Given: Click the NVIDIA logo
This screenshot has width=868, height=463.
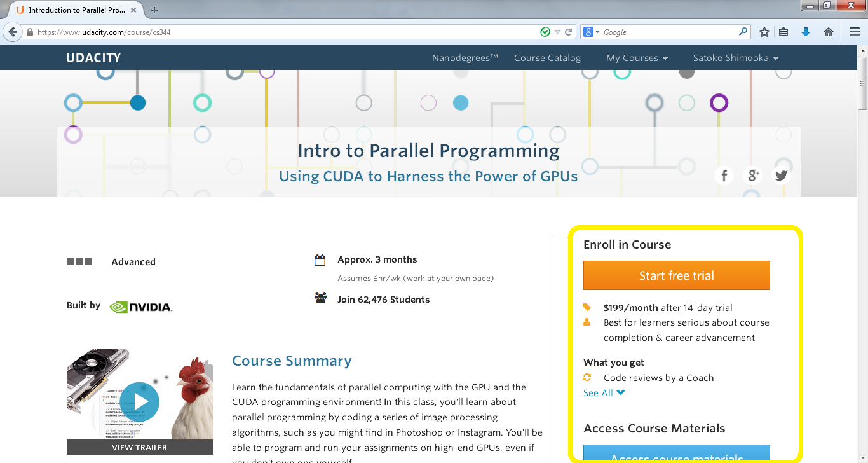Looking at the screenshot, I should (141, 307).
